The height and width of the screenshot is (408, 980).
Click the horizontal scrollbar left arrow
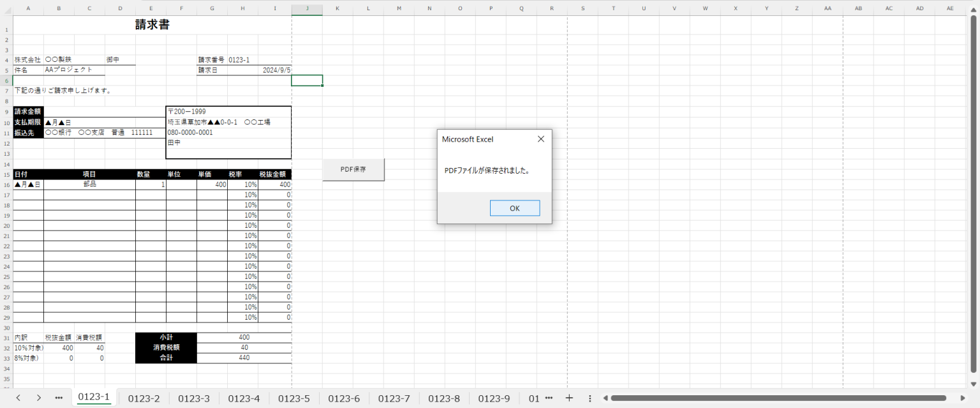click(x=605, y=398)
